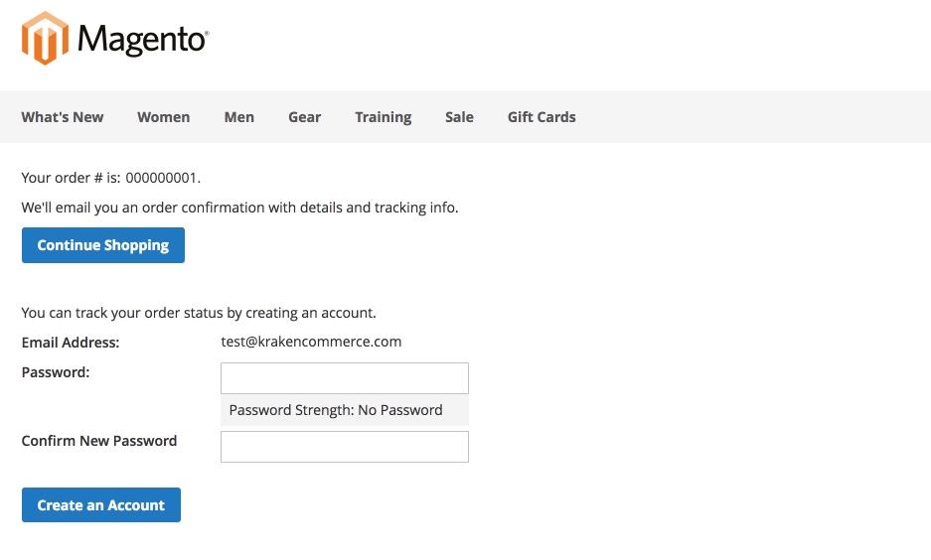931x560 pixels.
Task: Click the Password: field label
Action: tap(56, 372)
